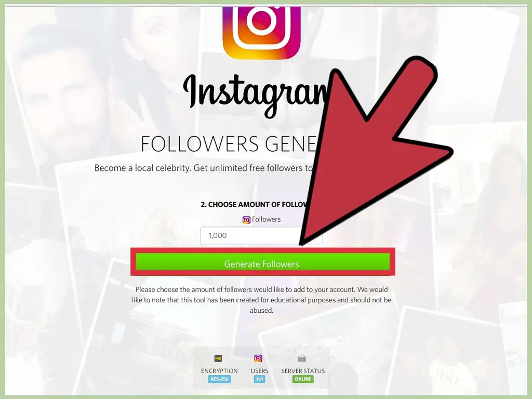Click the SERVER STATUS label
The image size is (532, 399).
(303, 371)
